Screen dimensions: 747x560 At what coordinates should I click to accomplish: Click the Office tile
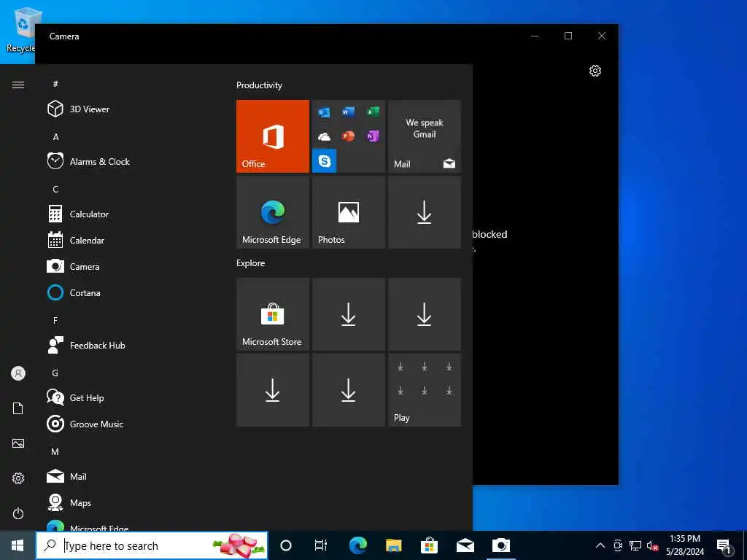coord(273,136)
